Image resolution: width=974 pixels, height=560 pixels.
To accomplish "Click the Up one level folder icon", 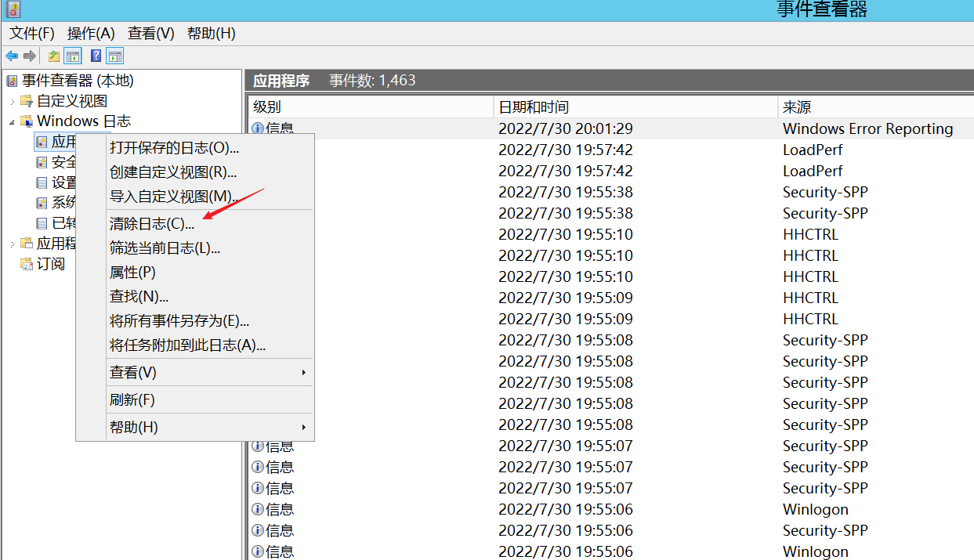I will 53,56.
